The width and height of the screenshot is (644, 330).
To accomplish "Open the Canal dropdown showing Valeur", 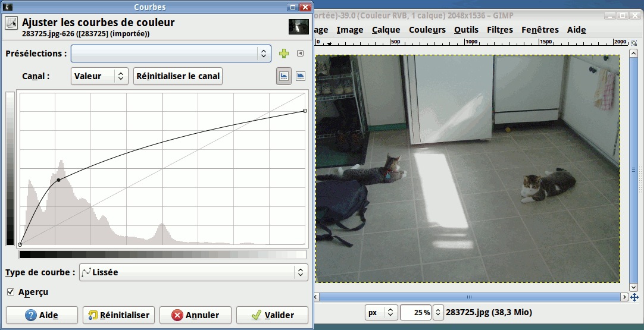I will [99, 76].
